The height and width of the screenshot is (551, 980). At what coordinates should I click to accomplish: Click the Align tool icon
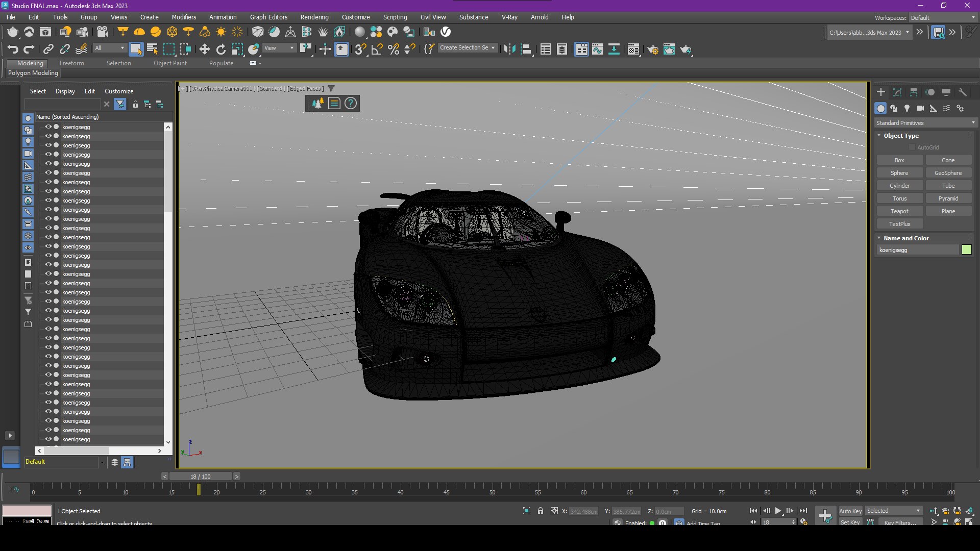(526, 49)
